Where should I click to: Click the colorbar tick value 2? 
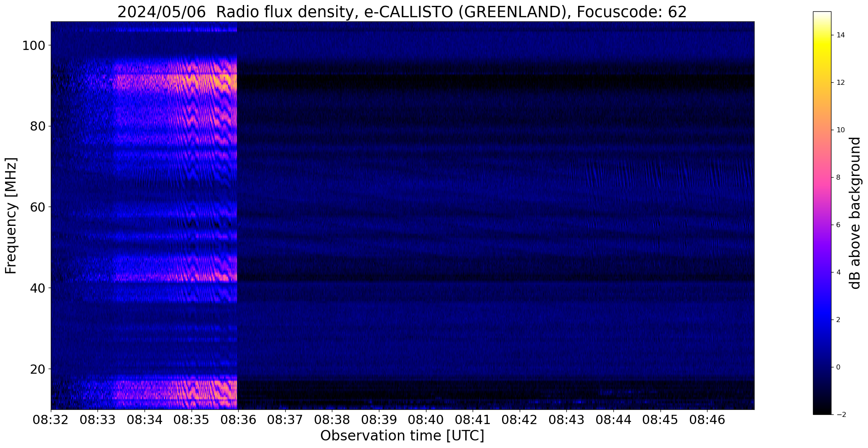839,320
